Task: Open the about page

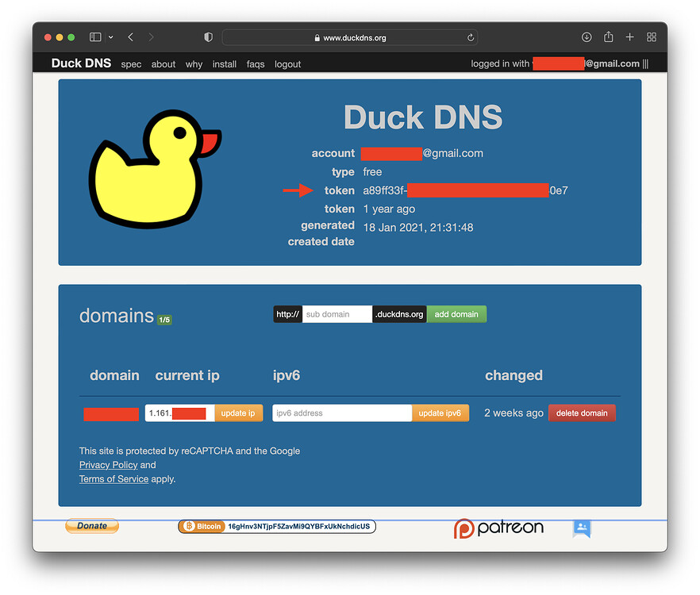Action: tap(163, 64)
